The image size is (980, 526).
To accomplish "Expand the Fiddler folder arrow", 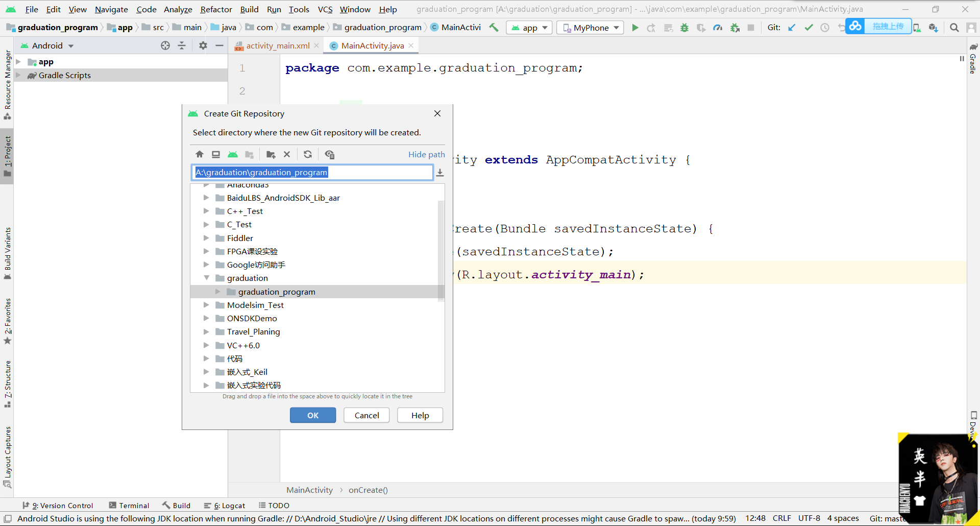I will 206,238.
